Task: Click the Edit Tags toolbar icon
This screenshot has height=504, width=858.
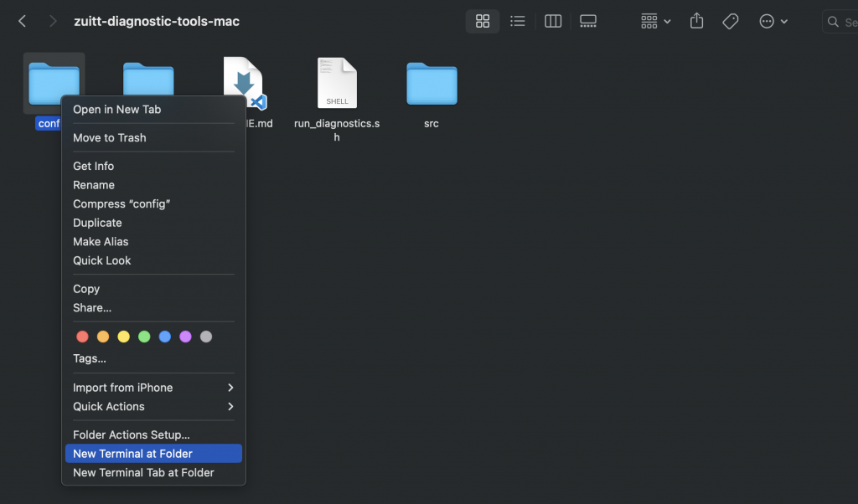Action: 731,22
